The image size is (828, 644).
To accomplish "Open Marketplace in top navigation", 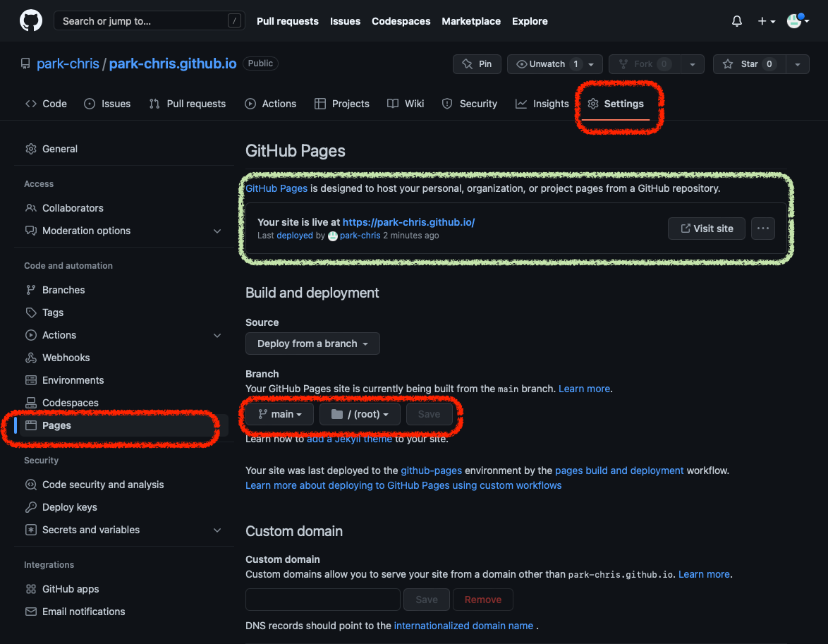I will [471, 21].
